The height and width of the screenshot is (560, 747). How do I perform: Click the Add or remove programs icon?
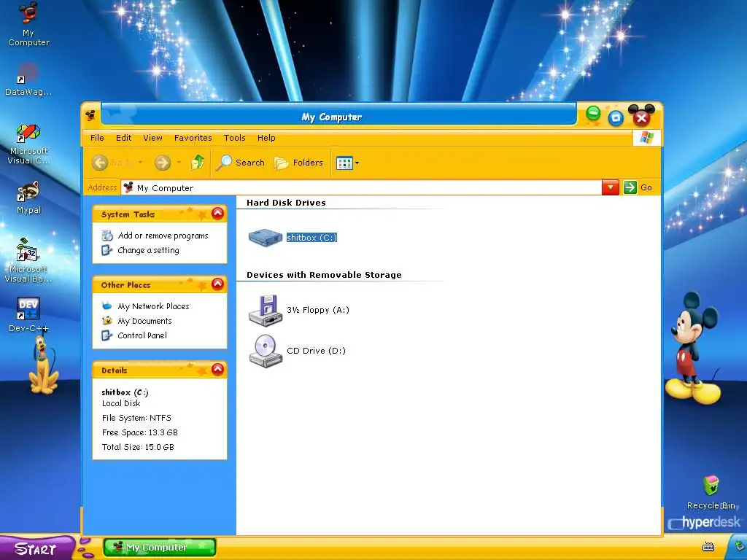[x=107, y=236]
